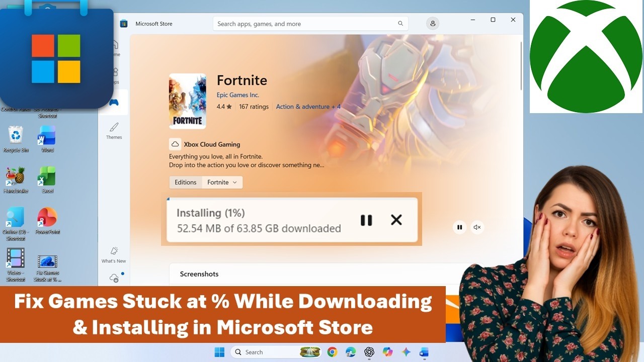The height and width of the screenshot is (362, 644).
Task: Open Copilot from the taskbar
Action: tap(387, 352)
